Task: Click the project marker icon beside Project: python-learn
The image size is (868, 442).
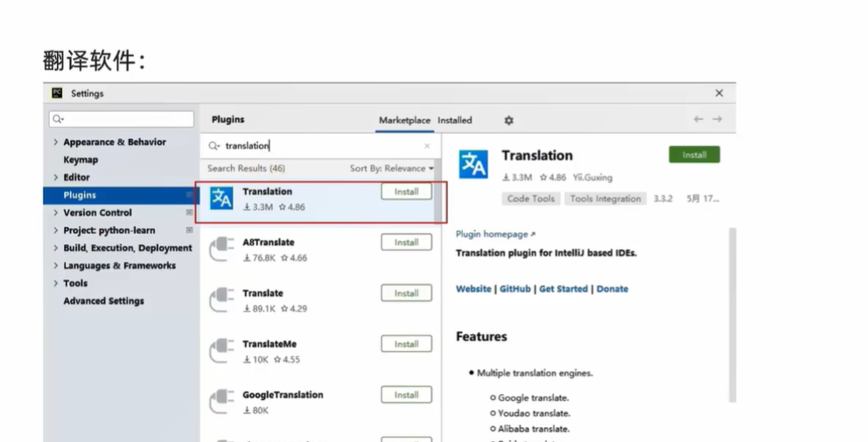Action: point(189,230)
